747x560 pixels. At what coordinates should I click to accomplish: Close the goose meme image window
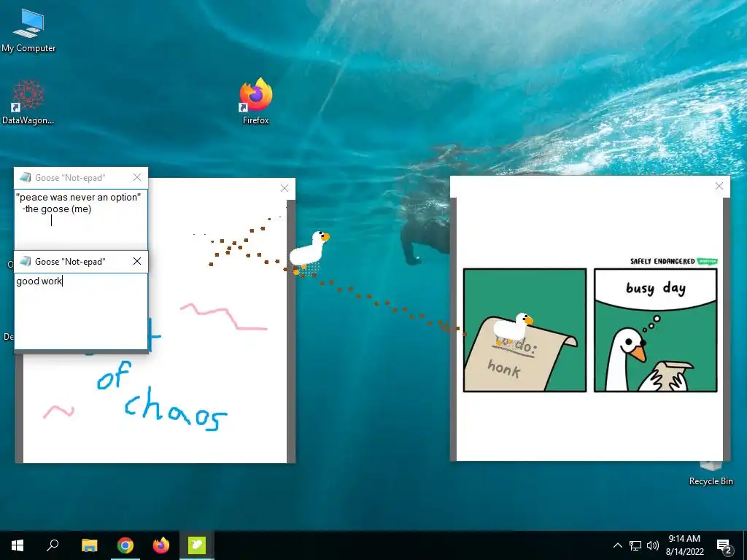[719, 186]
